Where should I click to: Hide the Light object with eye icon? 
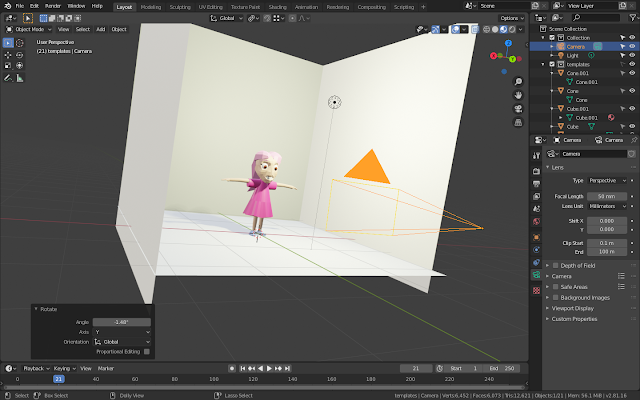coord(632,56)
